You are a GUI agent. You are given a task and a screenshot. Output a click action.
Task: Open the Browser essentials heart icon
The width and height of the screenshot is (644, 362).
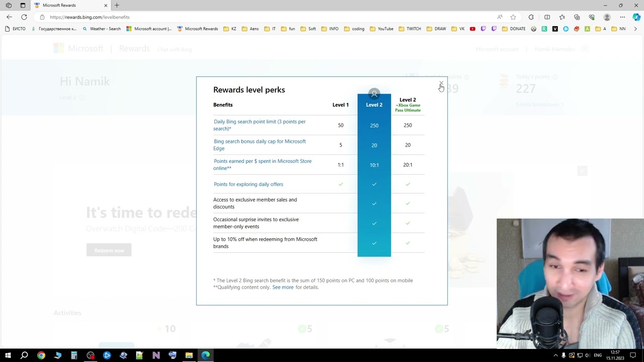point(592,17)
